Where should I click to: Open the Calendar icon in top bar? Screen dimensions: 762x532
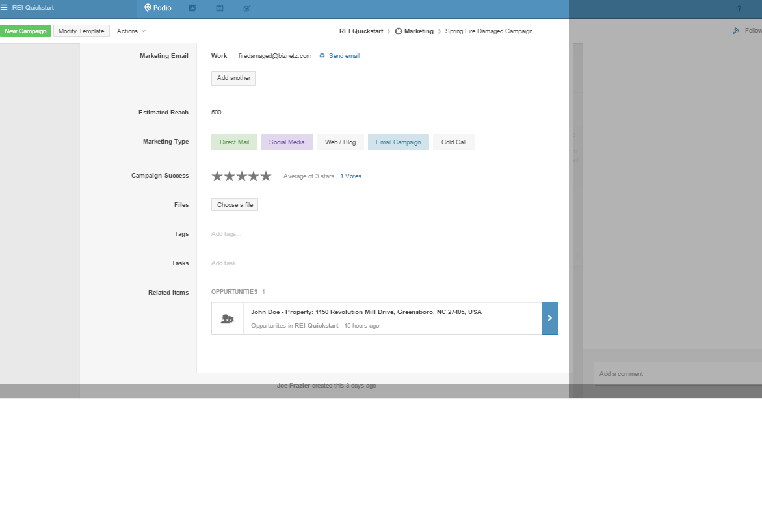point(220,8)
